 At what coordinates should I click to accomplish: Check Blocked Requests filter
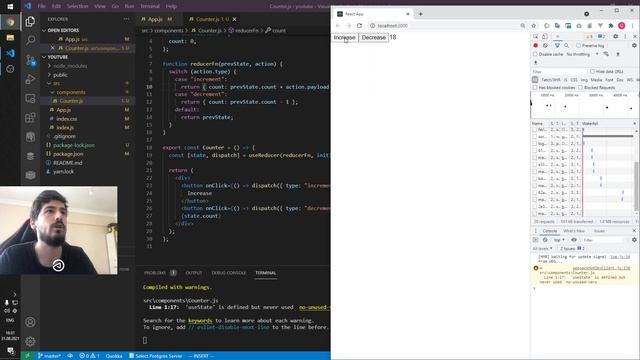tap(580, 87)
